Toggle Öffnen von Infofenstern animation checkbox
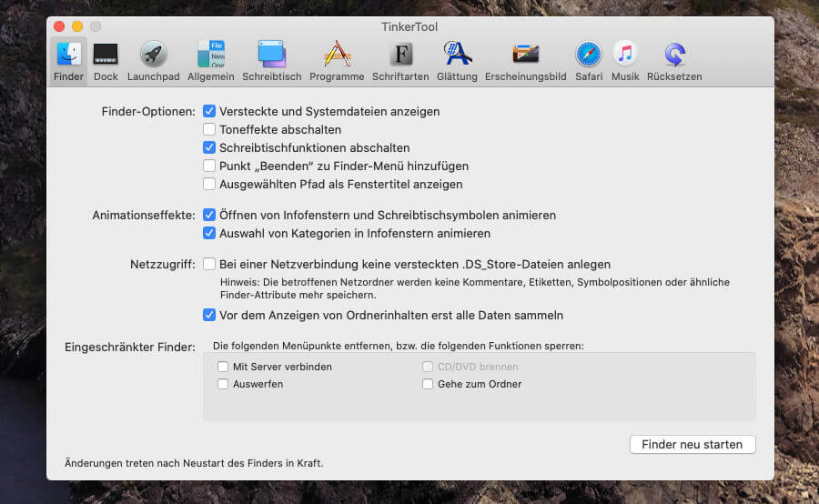 coord(209,215)
